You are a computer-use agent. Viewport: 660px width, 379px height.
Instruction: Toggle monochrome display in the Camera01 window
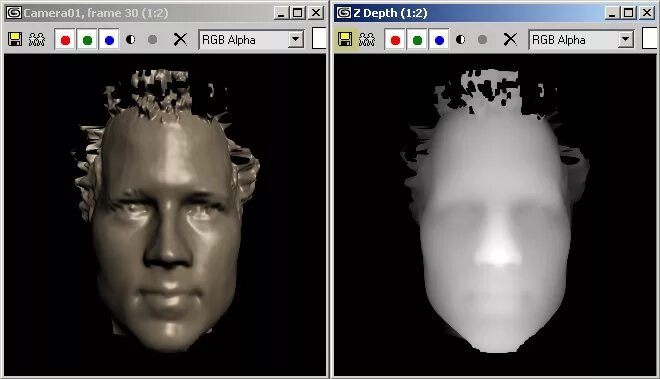152,40
